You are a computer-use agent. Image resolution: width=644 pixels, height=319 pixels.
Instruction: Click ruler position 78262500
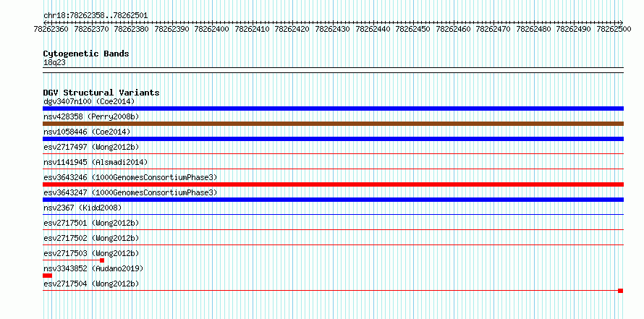[x=614, y=29]
